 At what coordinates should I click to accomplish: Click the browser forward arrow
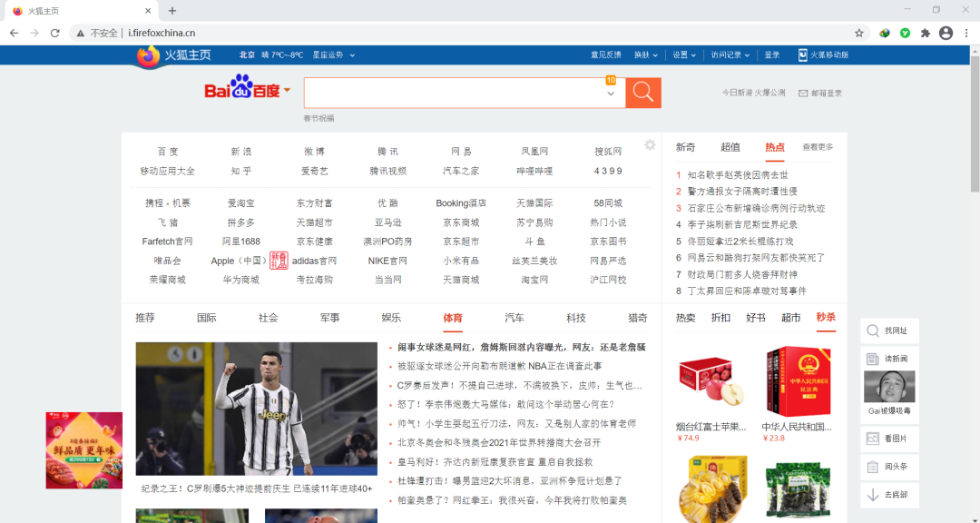coord(34,34)
